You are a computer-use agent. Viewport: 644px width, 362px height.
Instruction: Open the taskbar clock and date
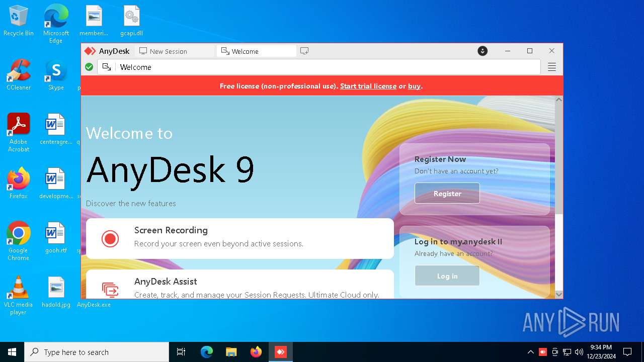(601, 352)
